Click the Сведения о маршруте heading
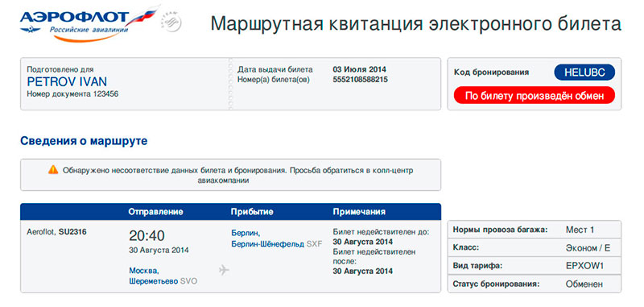Screen dimensions: 644x307 84,141
